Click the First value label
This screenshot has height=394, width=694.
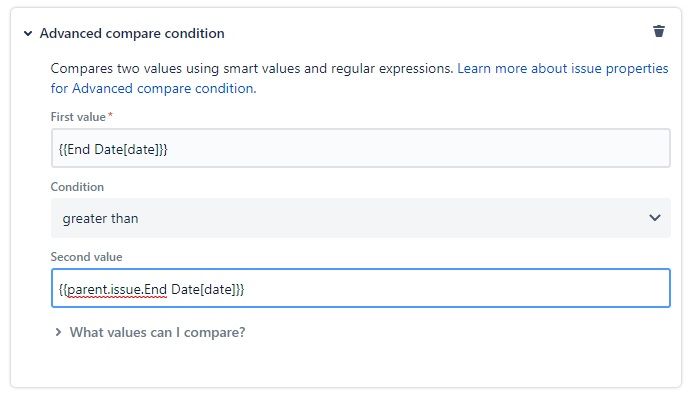tap(78, 117)
